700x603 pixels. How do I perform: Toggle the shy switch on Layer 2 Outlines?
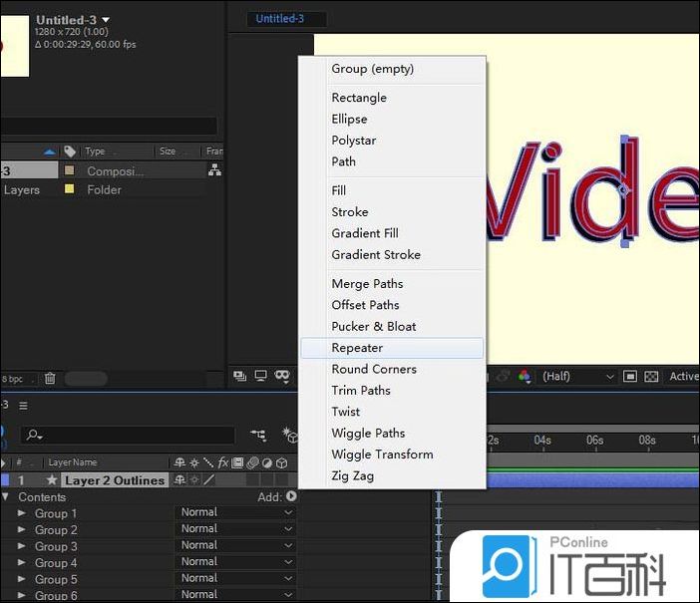pyautogui.click(x=180, y=480)
